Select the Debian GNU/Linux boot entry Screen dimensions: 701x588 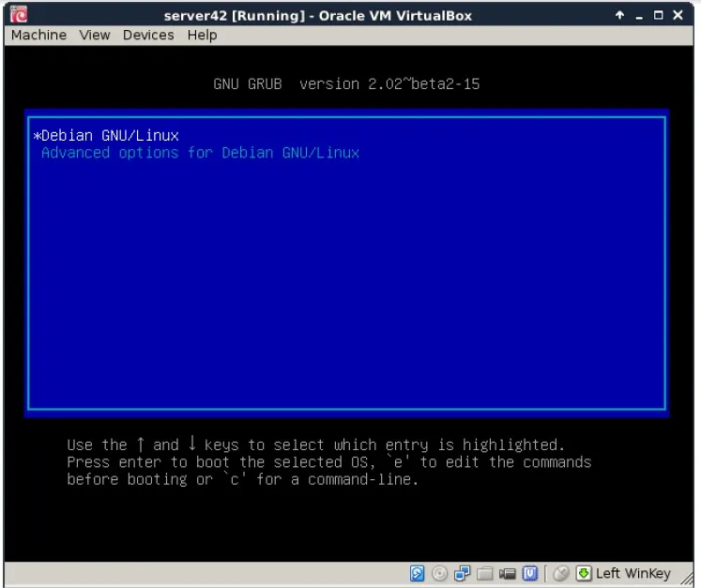coord(106,135)
